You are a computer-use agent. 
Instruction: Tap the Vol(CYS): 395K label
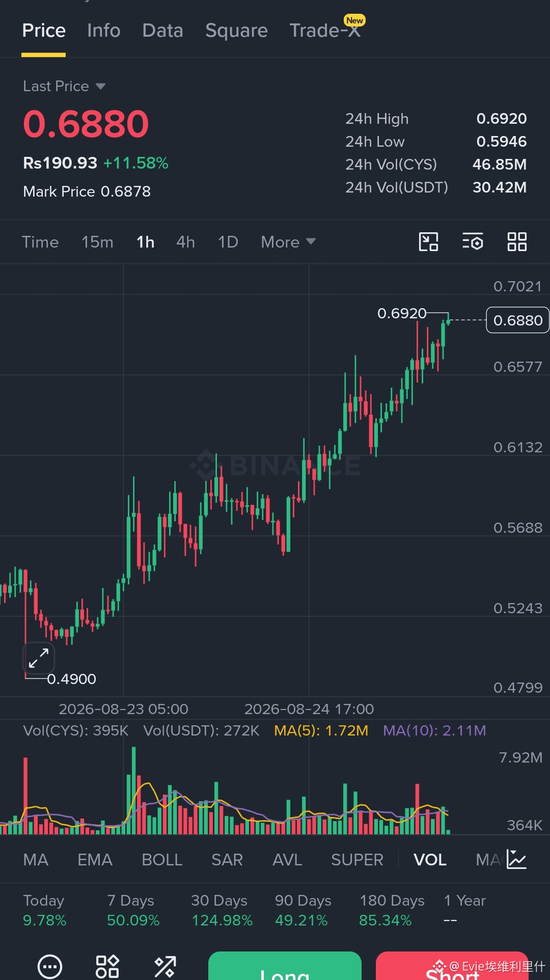pos(75,730)
